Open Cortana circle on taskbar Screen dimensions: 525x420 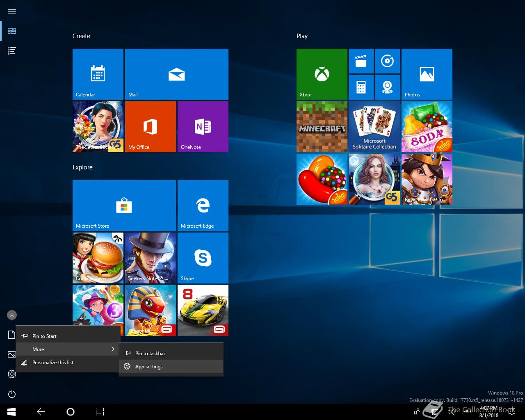click(x=71, y=412)
